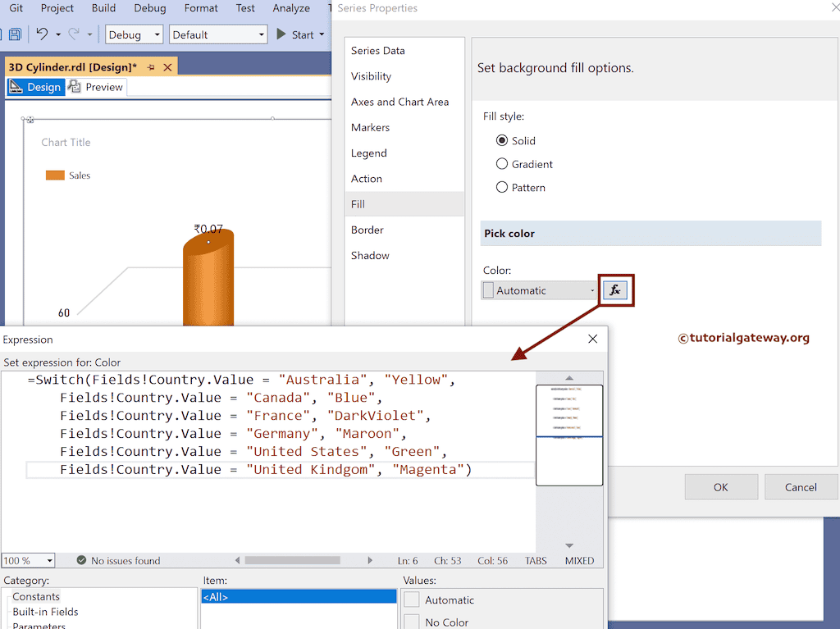The width and height of the screenshot is (840, 629).
Task: Open the Border page in Series Properties
Action: click(367, 230)
